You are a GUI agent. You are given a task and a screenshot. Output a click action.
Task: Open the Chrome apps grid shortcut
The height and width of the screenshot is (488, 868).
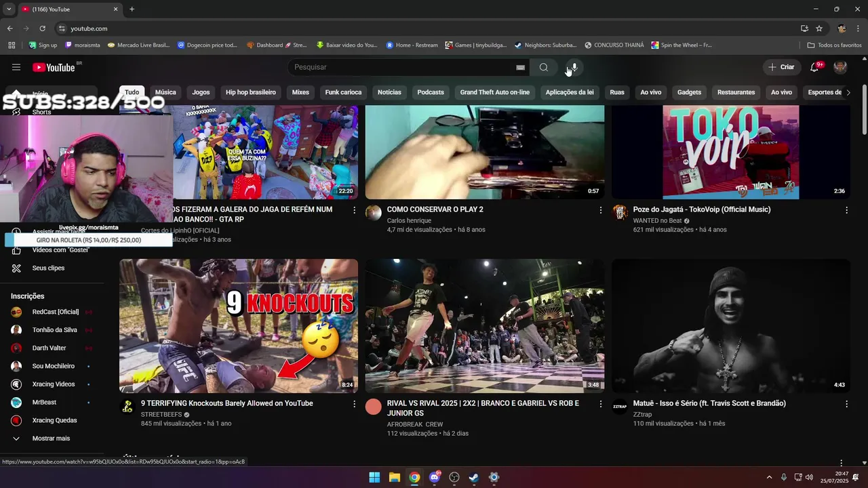click(x=12, y=45)
